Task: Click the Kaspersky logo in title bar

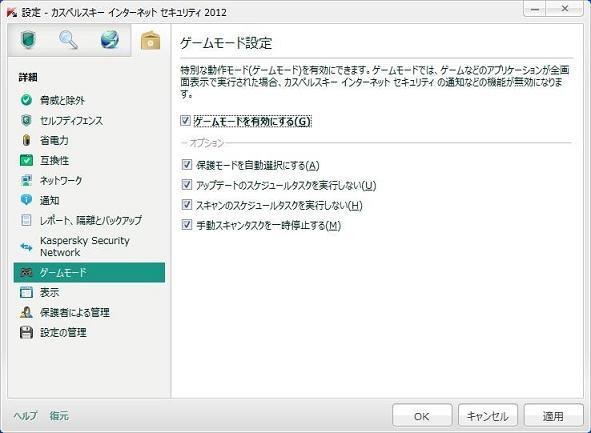Action: [12, 12]
